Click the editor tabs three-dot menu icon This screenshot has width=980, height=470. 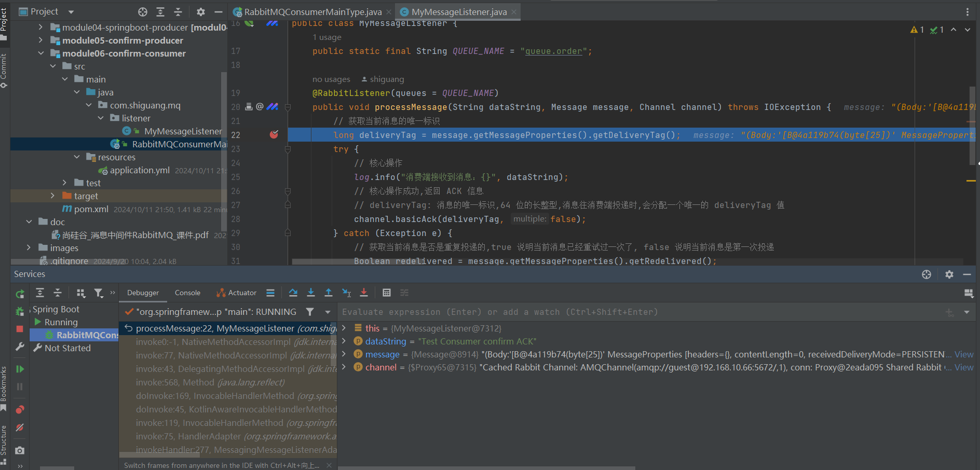968,11
